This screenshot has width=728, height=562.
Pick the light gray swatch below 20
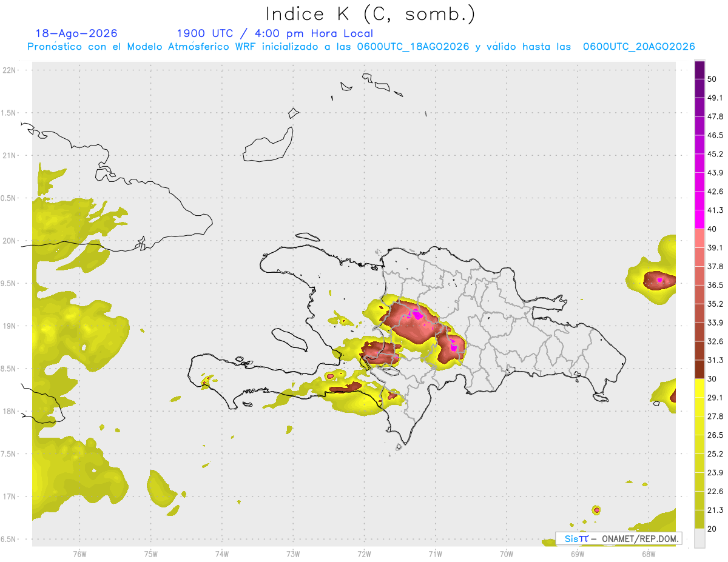(699, 538)
